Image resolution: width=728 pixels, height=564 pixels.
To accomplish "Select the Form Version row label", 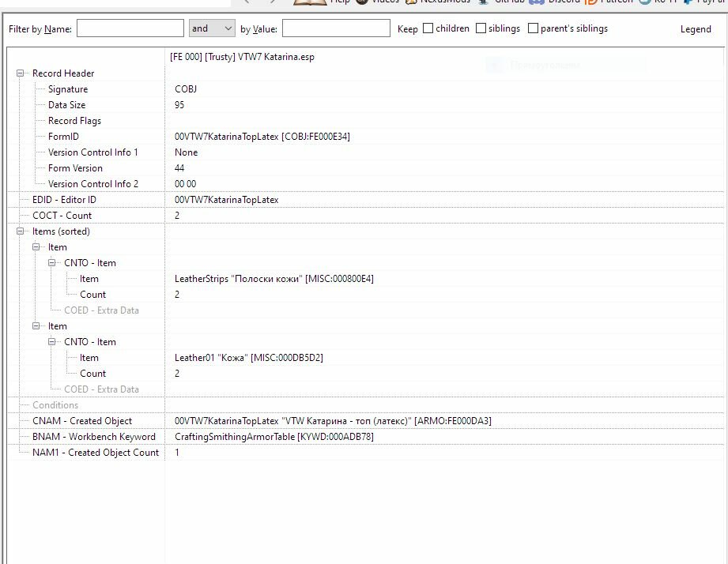I will click(x=75, y=168).
